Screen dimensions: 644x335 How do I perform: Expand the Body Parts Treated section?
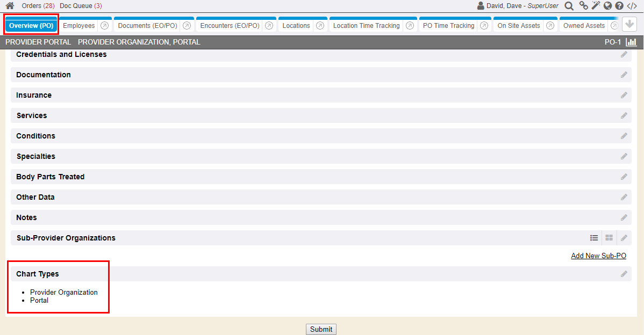51,177
